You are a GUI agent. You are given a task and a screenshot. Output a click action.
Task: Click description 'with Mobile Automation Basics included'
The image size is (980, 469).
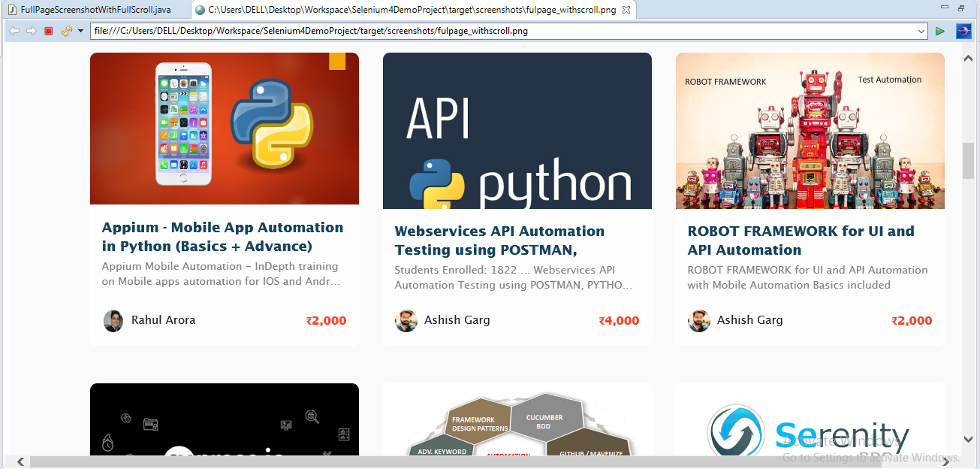(789, 285)
